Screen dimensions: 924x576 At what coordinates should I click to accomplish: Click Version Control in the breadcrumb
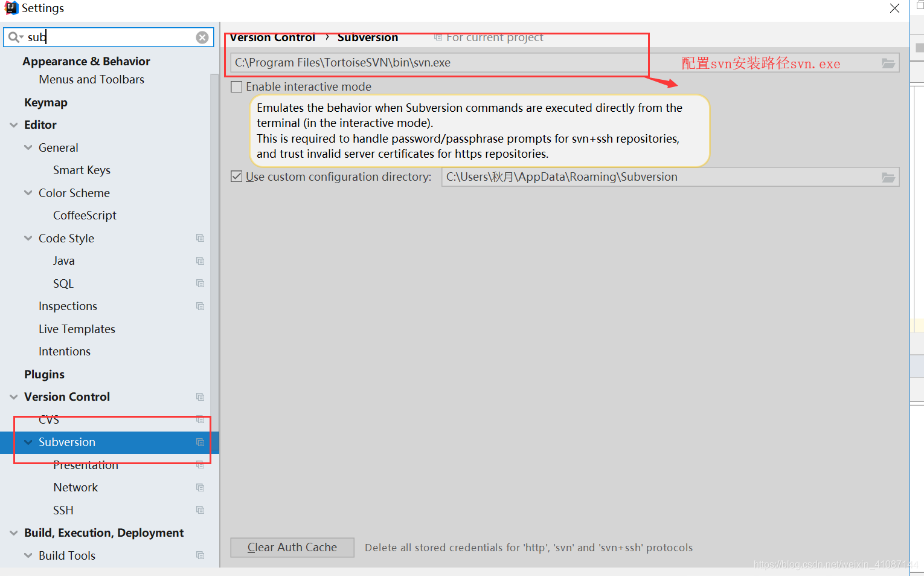(272, 37)
